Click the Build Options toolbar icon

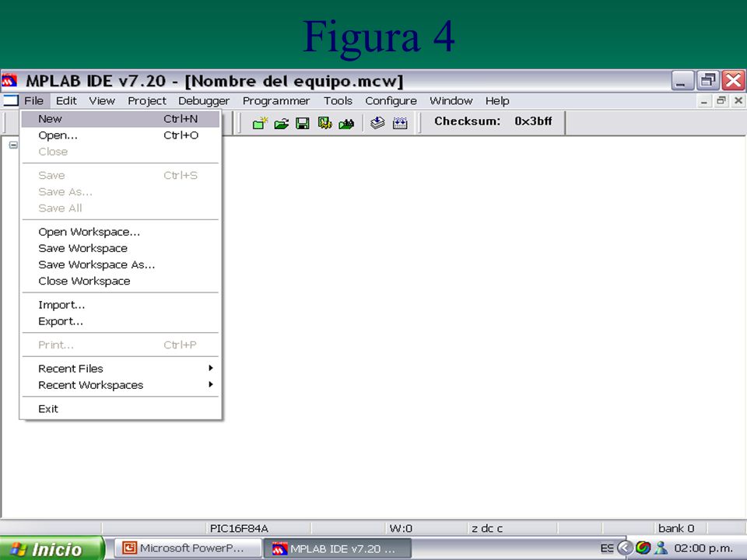pos(324,124)
